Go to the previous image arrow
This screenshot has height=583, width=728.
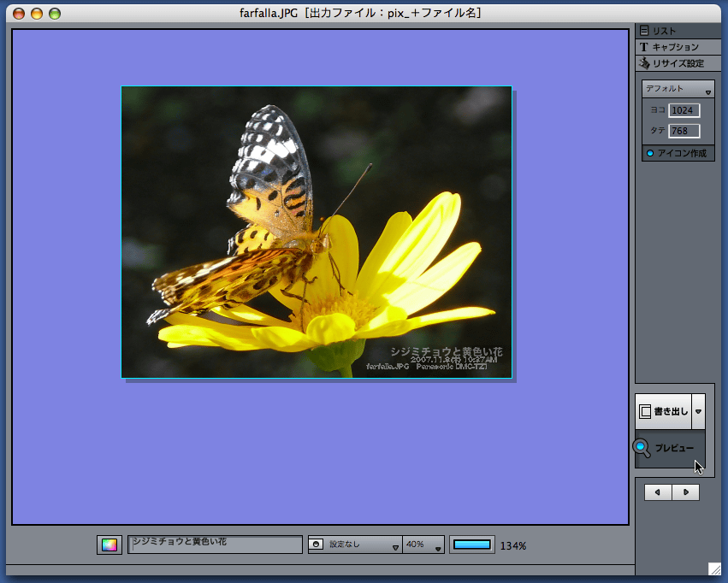[658, 492]
